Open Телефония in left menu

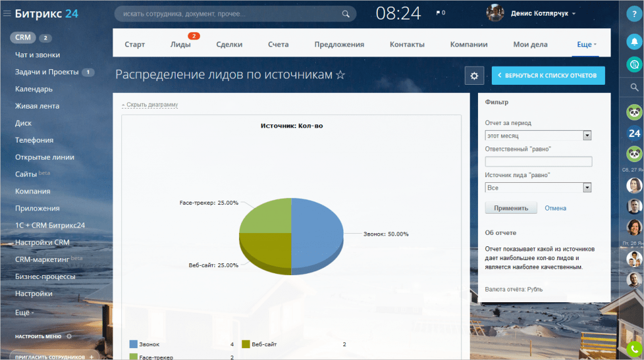click(x=34, y=140)
